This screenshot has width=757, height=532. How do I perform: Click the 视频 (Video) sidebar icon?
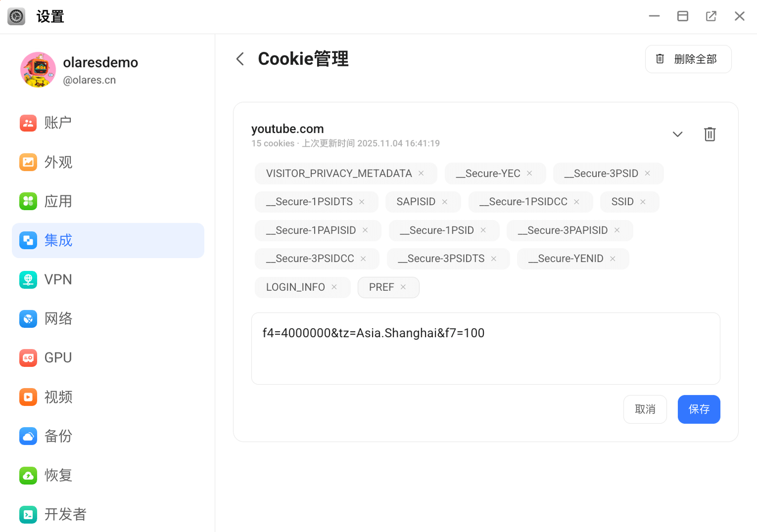coord(28,397)
